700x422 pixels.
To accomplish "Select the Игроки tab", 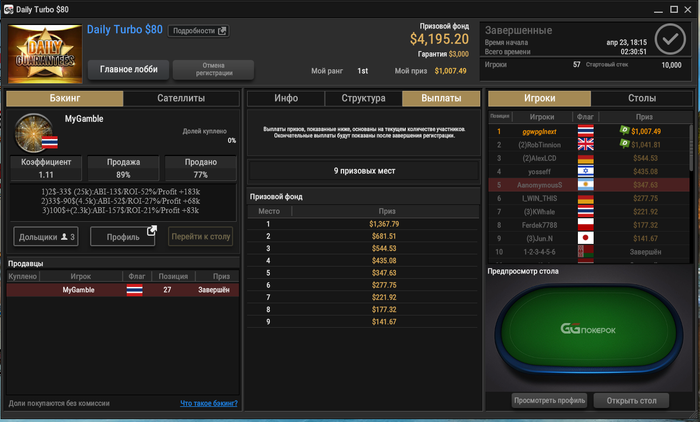I will pyautogui.click(x=540, y=98).
